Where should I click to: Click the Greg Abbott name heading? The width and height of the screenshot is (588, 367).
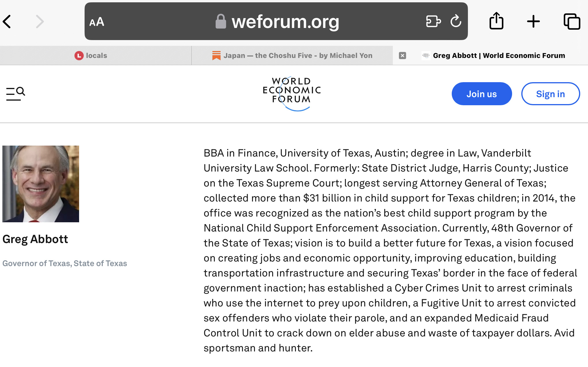coord(35,239)
